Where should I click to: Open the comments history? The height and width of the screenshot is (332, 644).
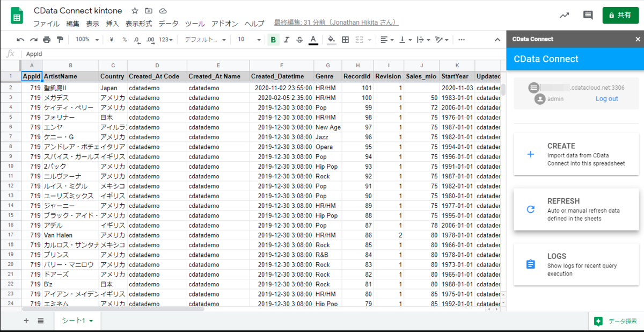[x=588, y=16]
